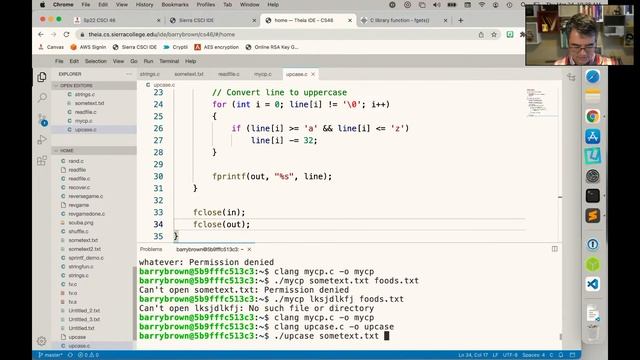Bookmark this page with star icon

click(x=494, y=35)
